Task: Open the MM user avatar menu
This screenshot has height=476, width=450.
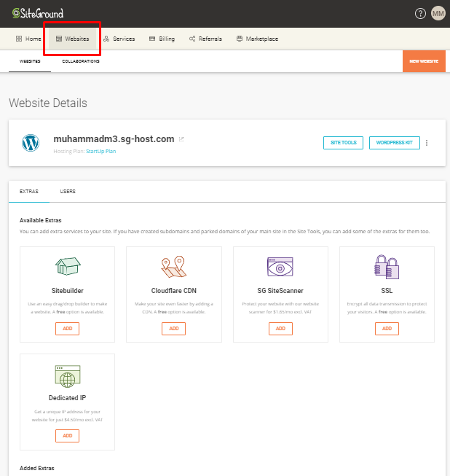Action: tap(438, 14)
